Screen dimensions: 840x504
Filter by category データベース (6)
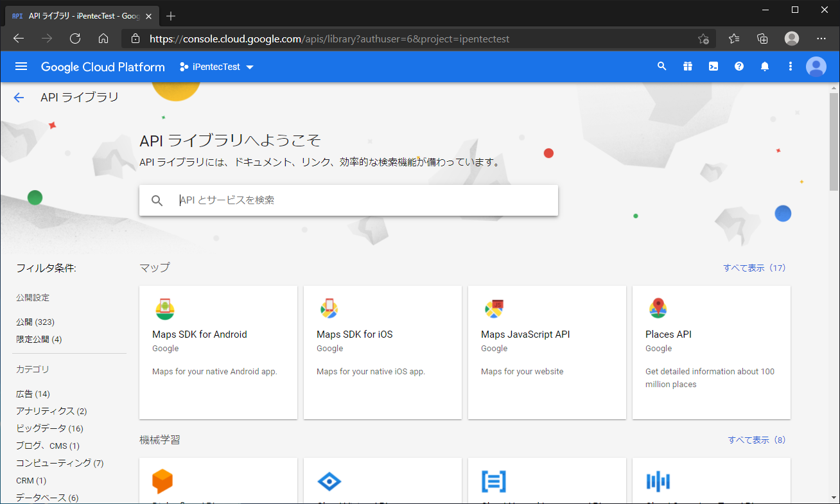pos(48,498)
